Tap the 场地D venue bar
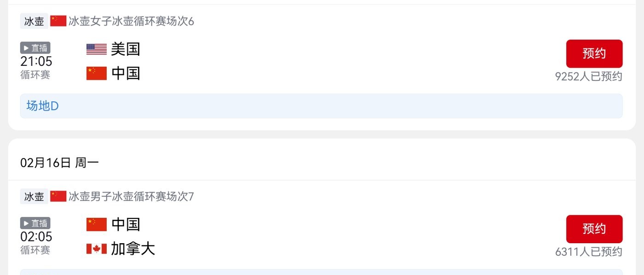Screen dimensions: 644x275 click(321, 106)
